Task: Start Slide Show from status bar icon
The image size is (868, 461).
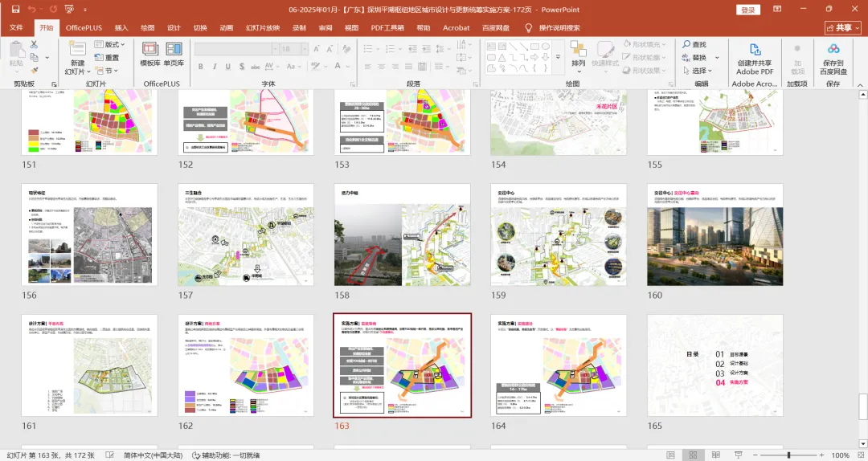Action: [x=738, y=455]
